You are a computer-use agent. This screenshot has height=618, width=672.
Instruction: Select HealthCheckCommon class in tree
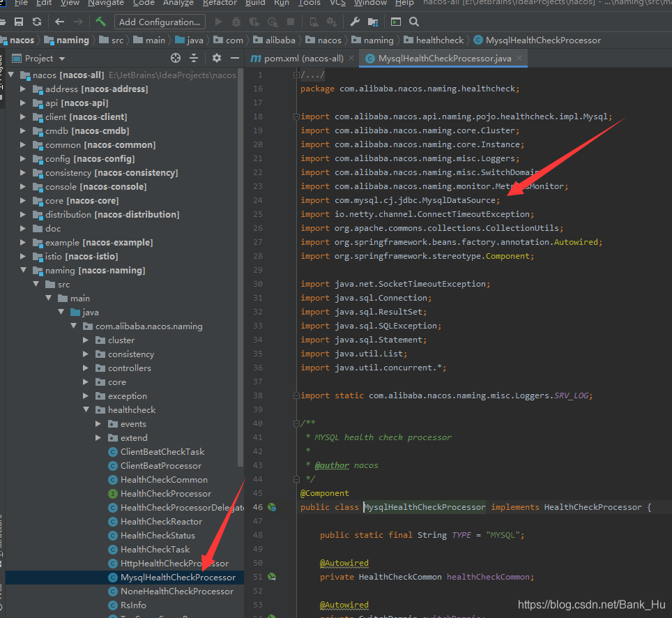(x=164, y=480)
